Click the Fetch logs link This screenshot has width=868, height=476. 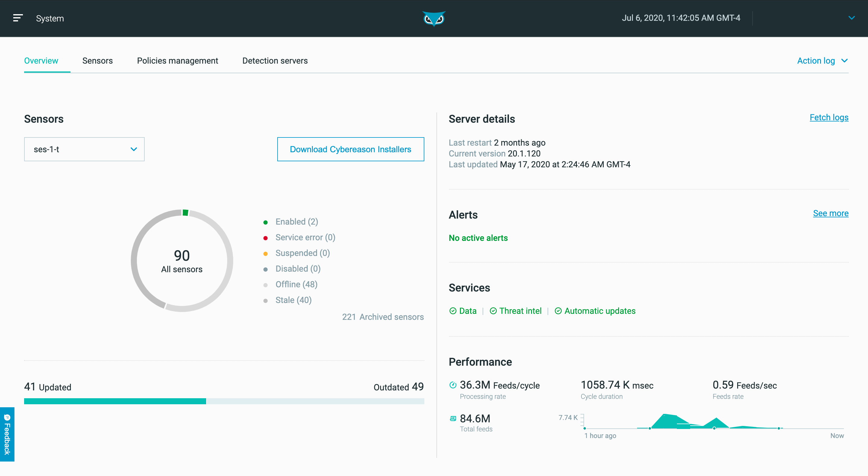pyautogui.click(x=829, y=117)
